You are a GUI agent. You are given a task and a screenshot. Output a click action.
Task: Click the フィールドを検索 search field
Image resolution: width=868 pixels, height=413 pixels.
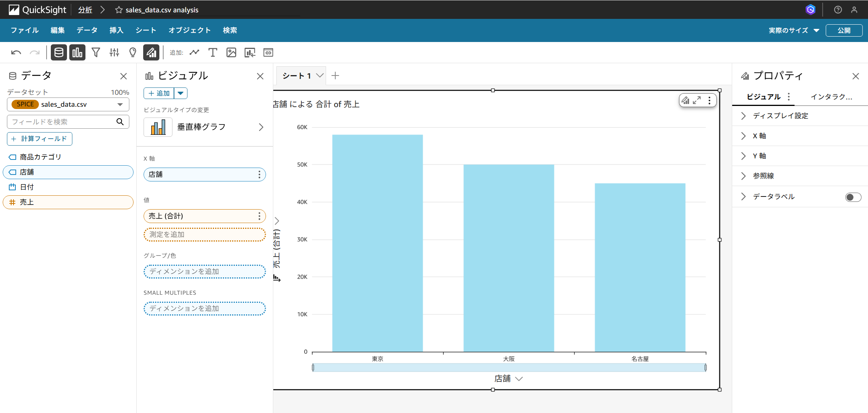tap(62, 122)
